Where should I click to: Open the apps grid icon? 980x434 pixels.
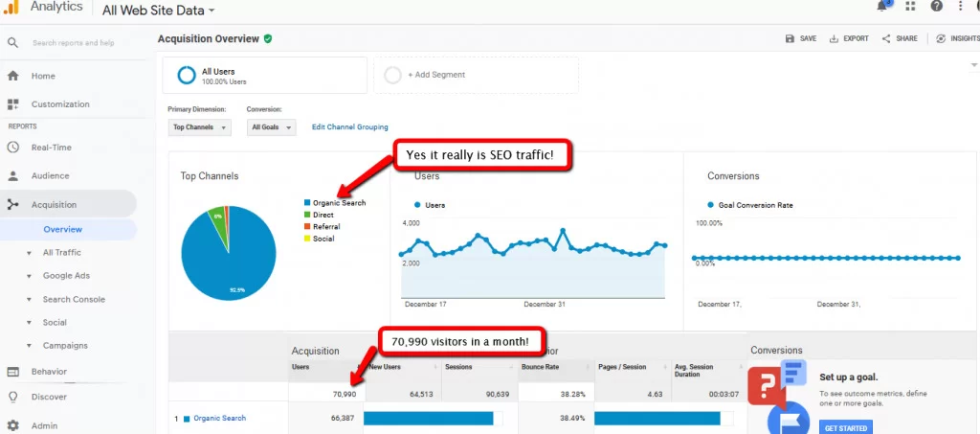(909, 7)
